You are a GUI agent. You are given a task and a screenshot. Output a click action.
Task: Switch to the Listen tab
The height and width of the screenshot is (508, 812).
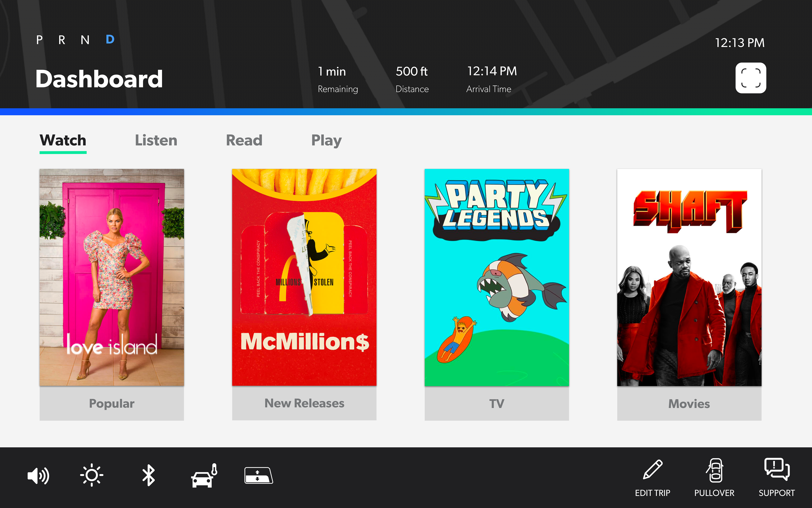coord(156,140)
